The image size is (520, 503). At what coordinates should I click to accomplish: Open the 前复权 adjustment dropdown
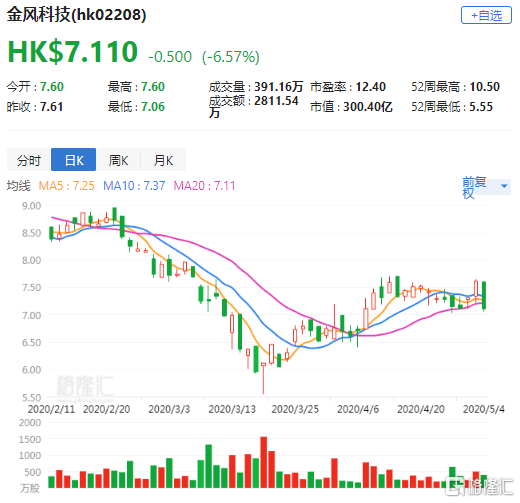click(x=486, y=187)
